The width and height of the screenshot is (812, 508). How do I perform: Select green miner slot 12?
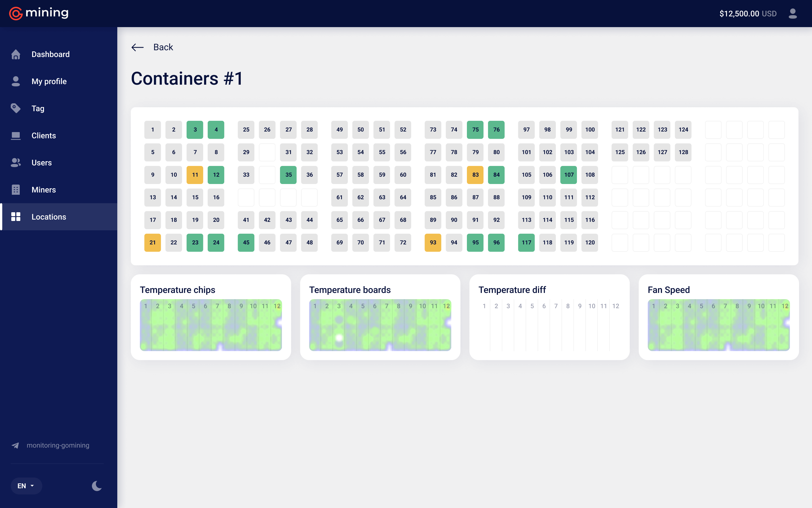pos(216,175)
